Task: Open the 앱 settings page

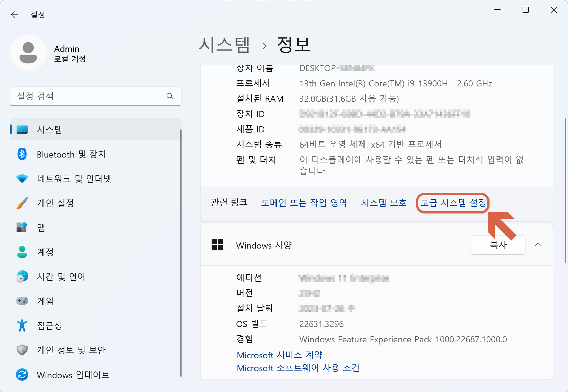Action: (96, 227)
